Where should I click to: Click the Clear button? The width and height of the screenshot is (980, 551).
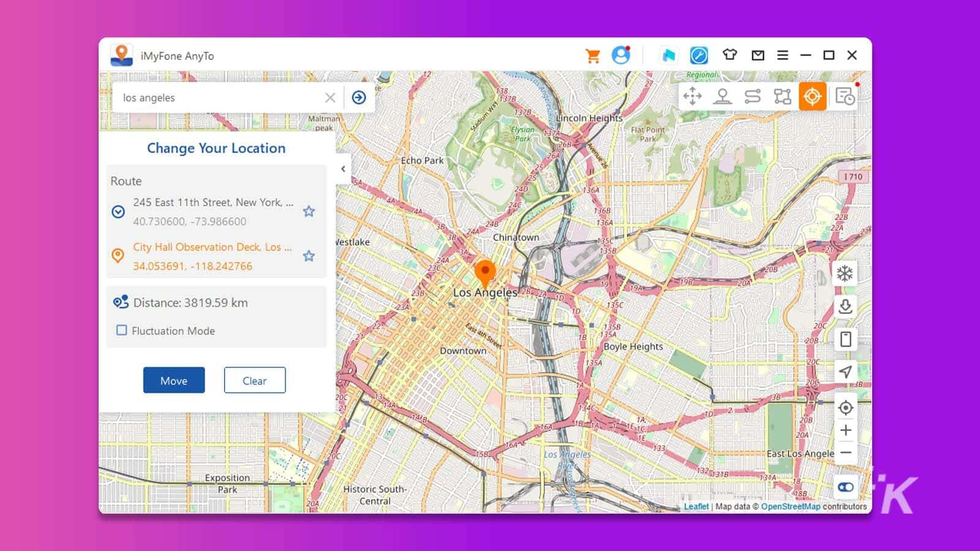[x=255, y=380]
